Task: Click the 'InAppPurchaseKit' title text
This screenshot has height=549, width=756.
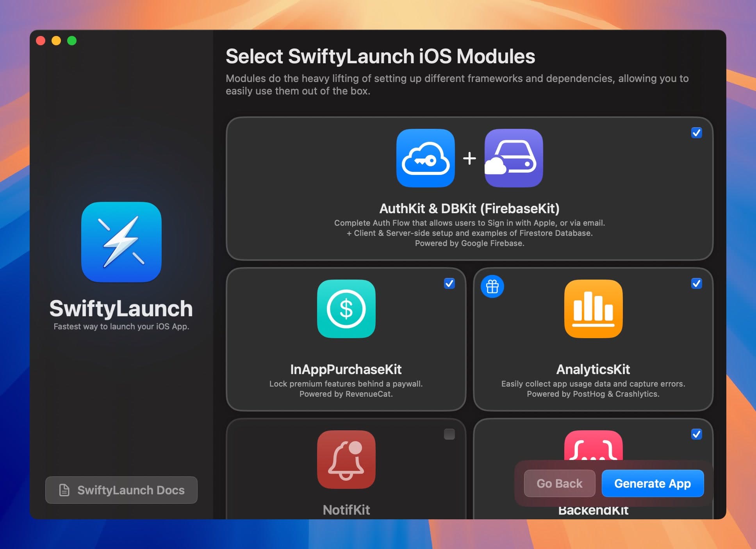Action: 346,369
